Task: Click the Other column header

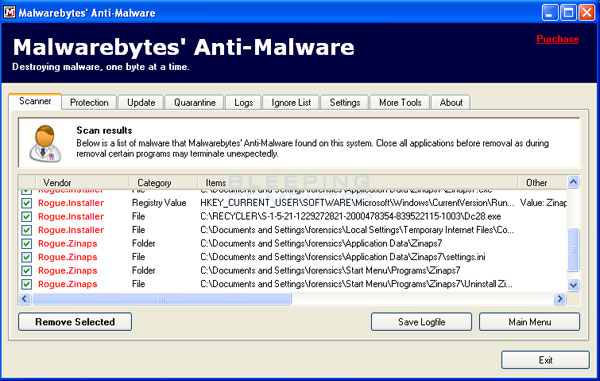Action: click(542, 182)
